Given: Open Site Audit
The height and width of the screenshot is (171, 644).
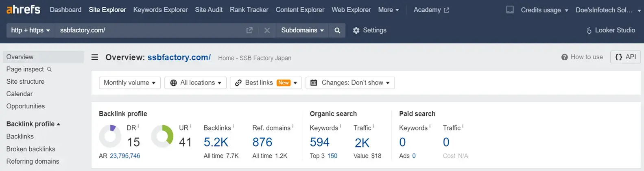Looking at the screenshot, I should coord(209,10).
